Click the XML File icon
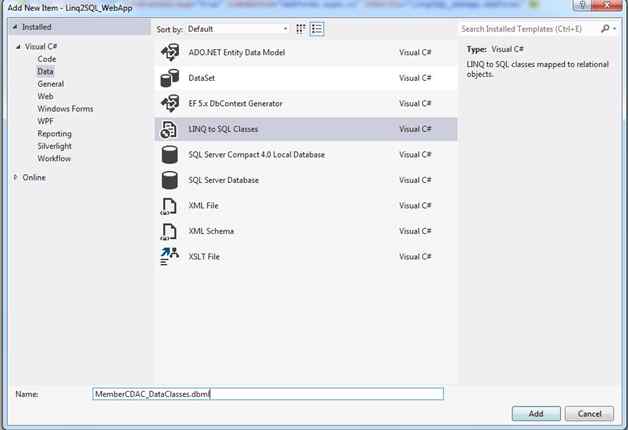This screenshot has height=430, width=628. click(x=169, y=206)
